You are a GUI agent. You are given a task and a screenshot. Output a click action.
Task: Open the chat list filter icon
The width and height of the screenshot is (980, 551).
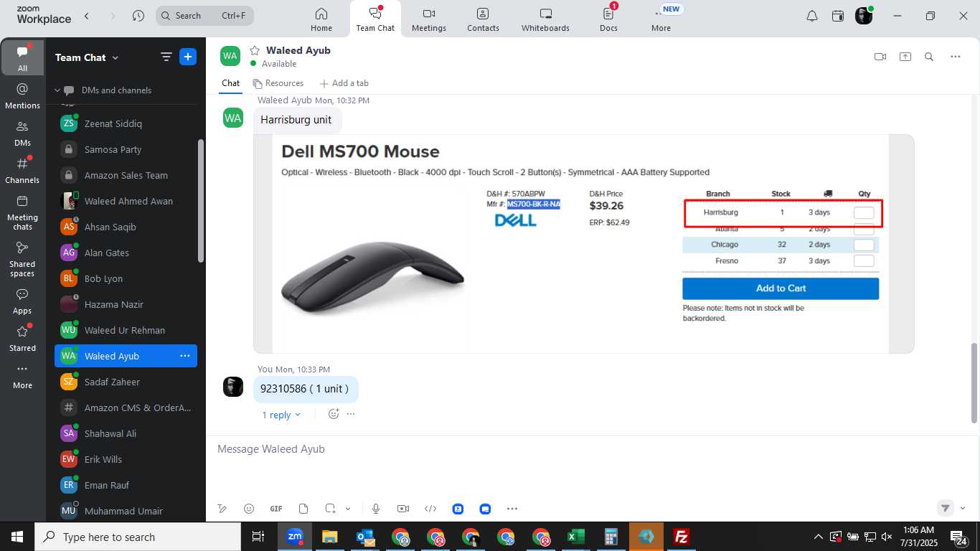pos(166,57)
